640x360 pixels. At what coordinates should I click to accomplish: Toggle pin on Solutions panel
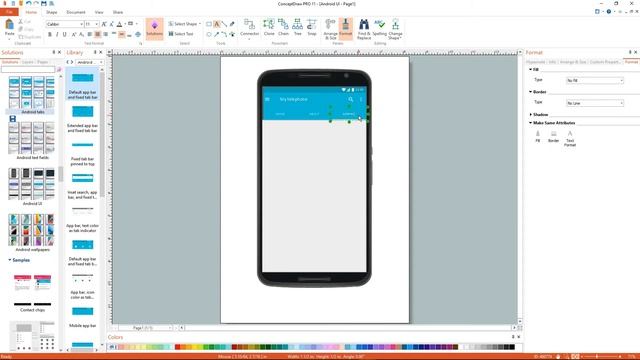tap(53, 52)
